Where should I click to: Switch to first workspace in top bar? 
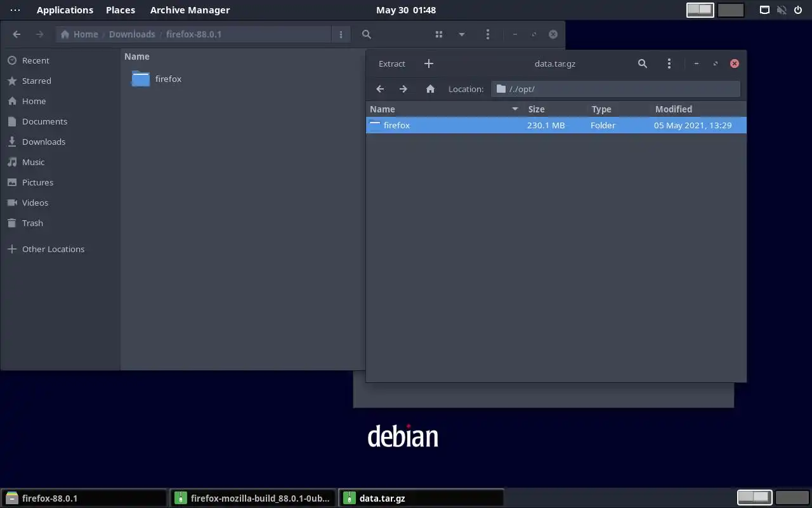700,10
